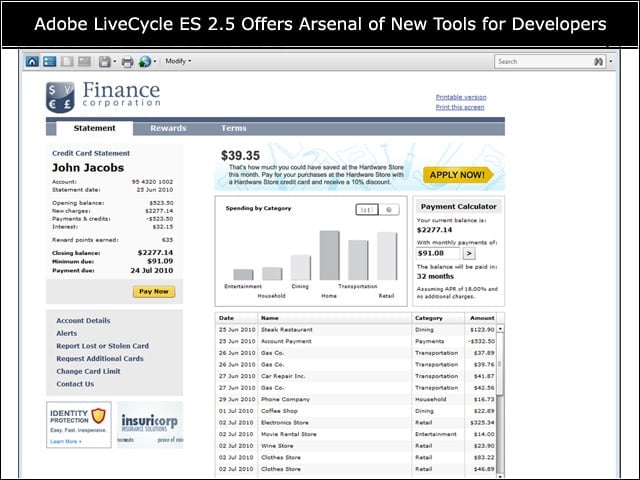Click the binoculars search icon

[x=598, y=62]
